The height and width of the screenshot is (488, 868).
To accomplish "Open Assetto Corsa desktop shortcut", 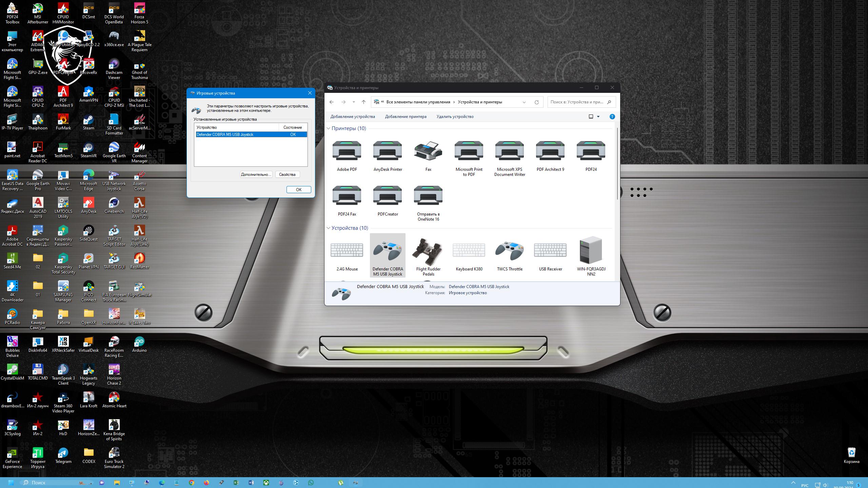I will point(139,181).
